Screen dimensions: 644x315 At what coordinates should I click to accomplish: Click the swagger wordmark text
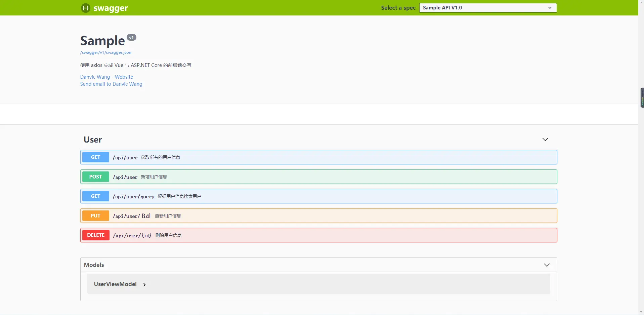click(x=111, y=8)
